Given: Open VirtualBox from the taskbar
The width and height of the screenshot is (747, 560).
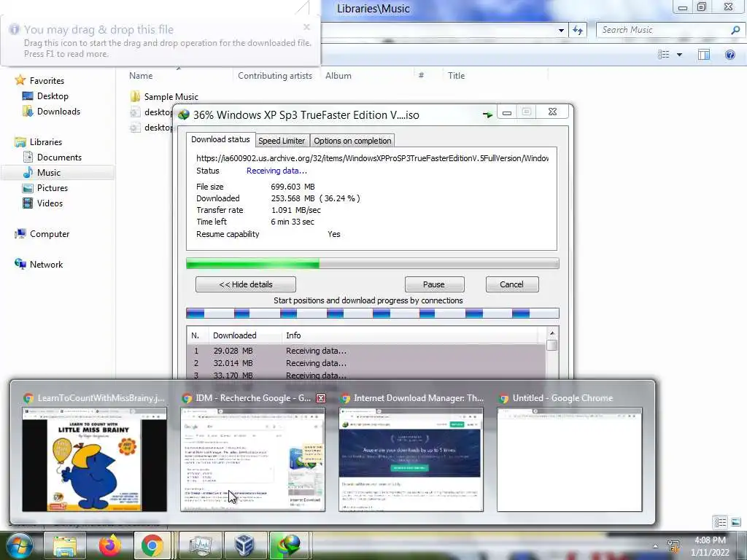Looking at the screenshot, I should [x=244, y=545].
